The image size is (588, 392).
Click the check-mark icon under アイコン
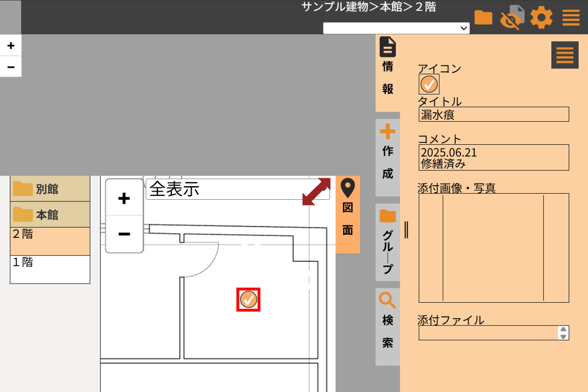point(428,84)
